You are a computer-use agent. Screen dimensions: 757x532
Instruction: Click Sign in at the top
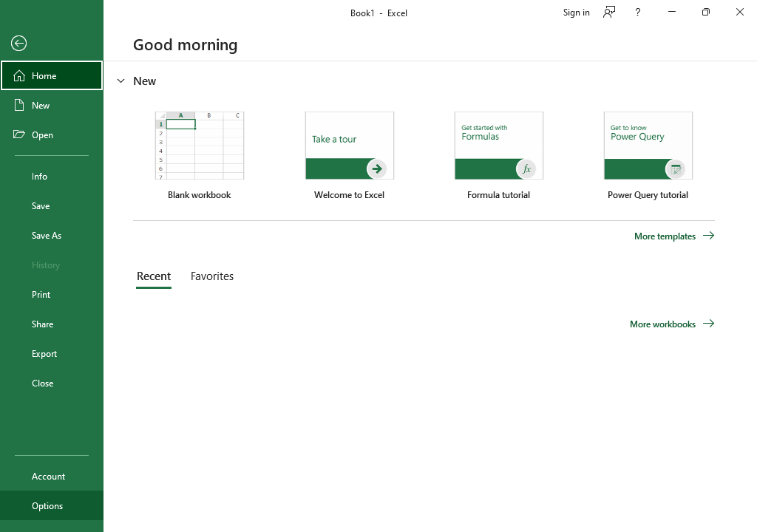tap(576, 13)
